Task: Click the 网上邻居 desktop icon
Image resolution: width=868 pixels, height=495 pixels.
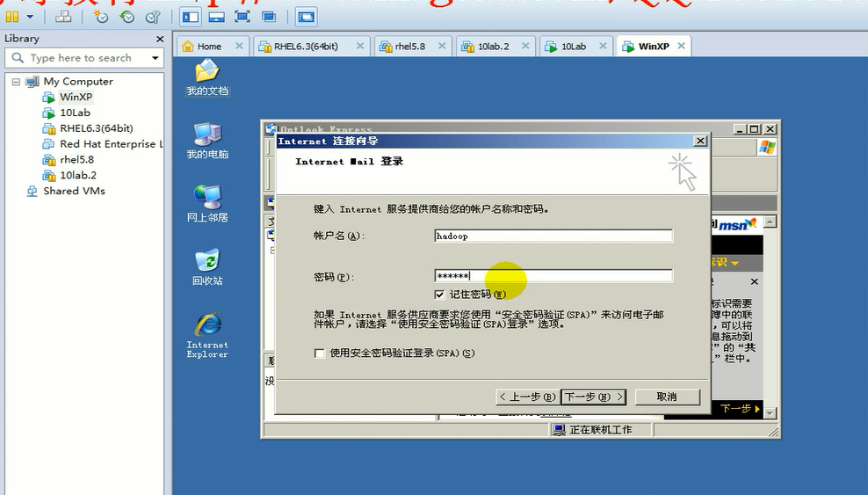Action: pos(207,204)
